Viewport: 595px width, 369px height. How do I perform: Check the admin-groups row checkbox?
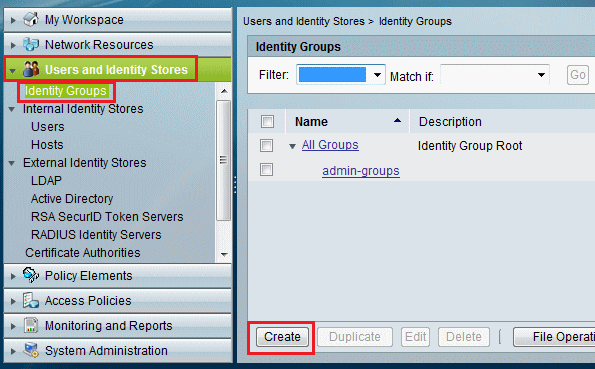(x=266, y=169)
